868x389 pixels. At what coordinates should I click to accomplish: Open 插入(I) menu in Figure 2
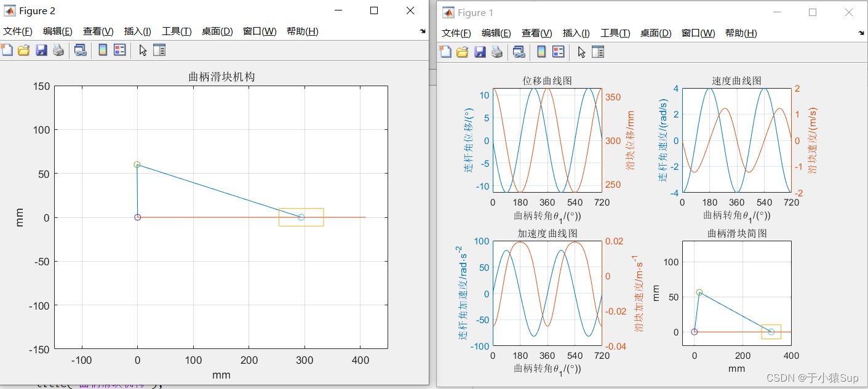click(x=138, y=31)
